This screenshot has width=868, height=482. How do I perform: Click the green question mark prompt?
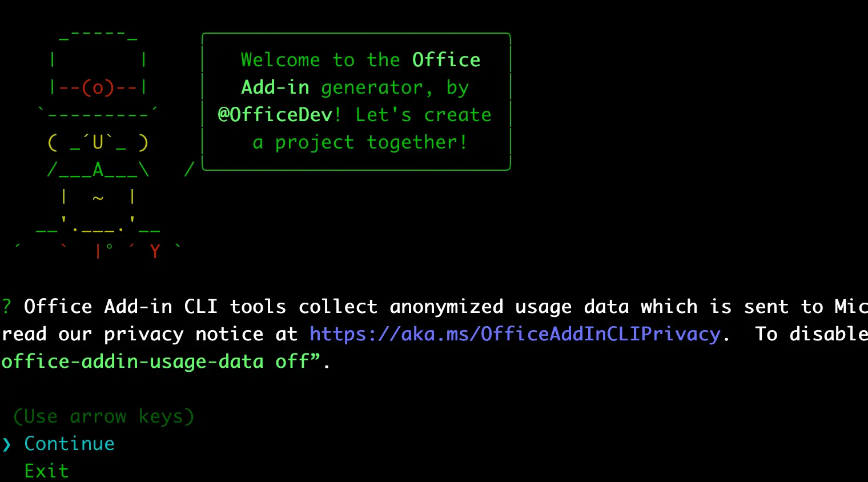[6, 307]
